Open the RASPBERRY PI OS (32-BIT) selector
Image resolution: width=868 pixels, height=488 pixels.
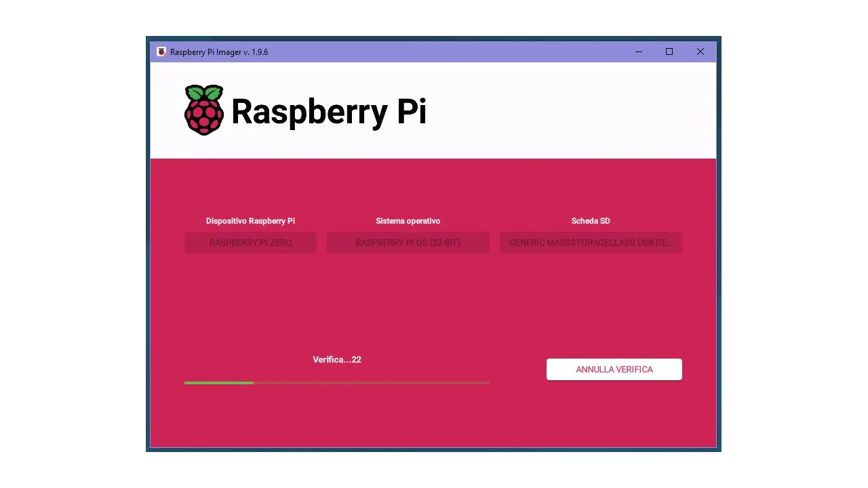(x=408, y=243)
